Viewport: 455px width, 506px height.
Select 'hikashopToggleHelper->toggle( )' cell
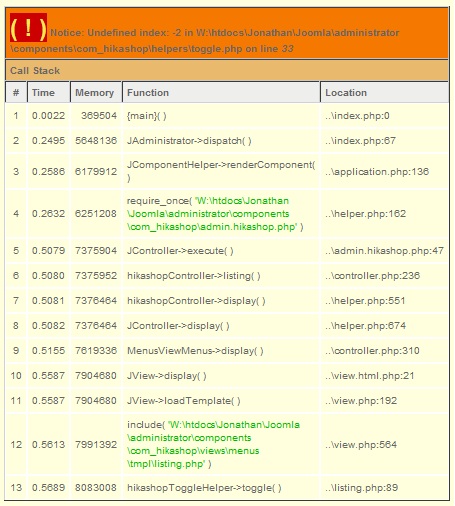[204, 488]
